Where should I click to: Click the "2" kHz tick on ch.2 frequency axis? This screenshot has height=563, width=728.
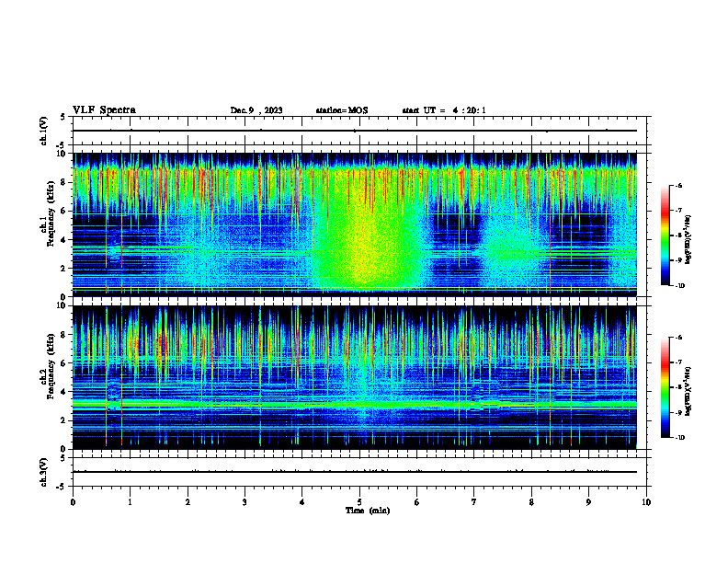[x=63, y=420]
